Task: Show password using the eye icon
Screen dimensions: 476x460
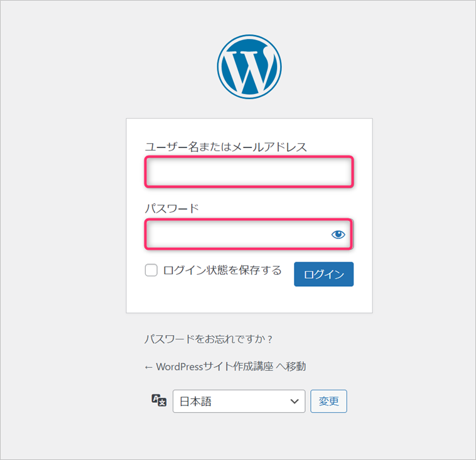Action: (x=338, y=235)
